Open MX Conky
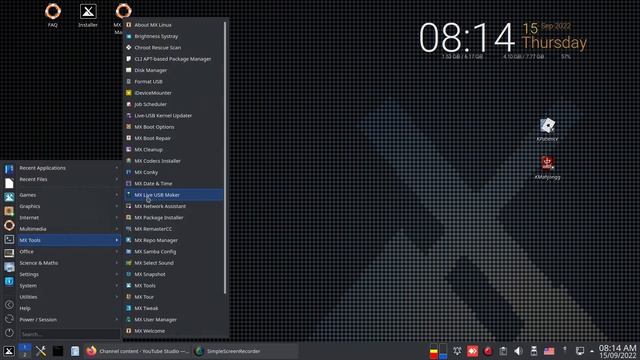This screenshot has height=360, width=640. point(174,172)
